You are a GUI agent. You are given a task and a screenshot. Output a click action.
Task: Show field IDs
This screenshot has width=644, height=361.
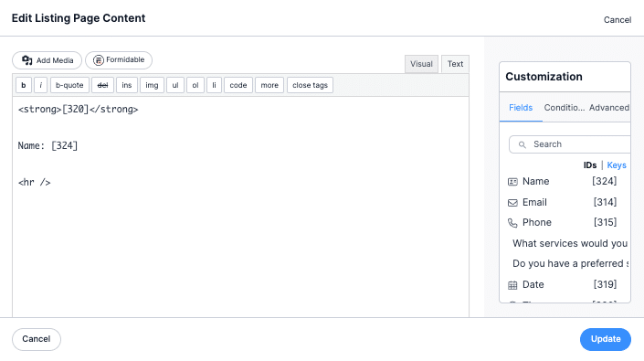[x=590, y=165]
